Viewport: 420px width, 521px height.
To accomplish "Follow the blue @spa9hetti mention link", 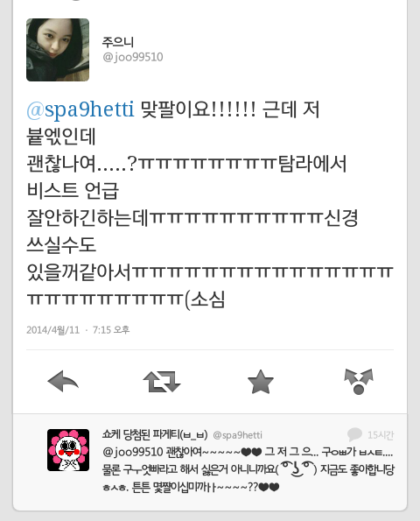I will tap(80, 109).
